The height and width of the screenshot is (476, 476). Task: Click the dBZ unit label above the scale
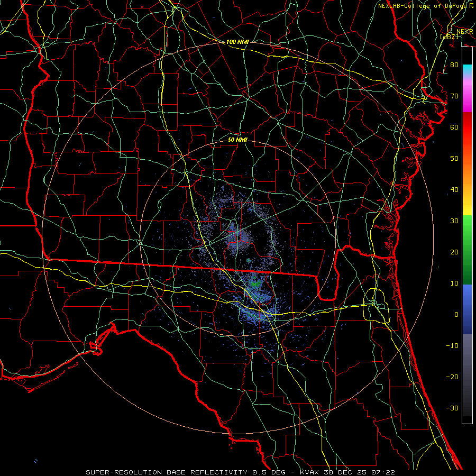click(x=449, y=37)
